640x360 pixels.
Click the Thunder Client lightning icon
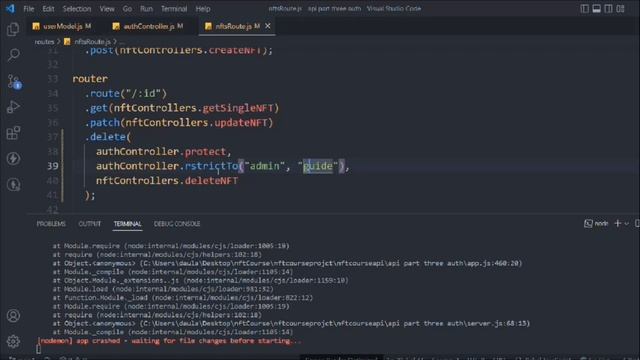pyautogui.click(x=13, y=158)
